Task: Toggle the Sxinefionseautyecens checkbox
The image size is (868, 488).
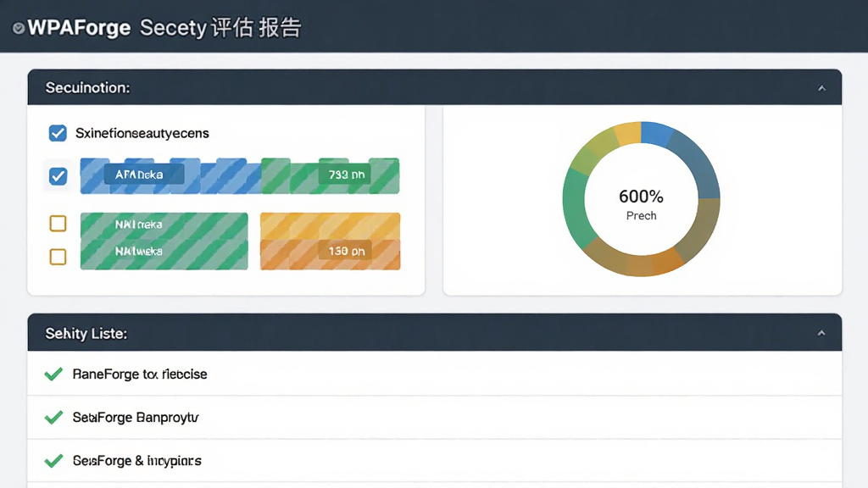Action: [58, 133]
